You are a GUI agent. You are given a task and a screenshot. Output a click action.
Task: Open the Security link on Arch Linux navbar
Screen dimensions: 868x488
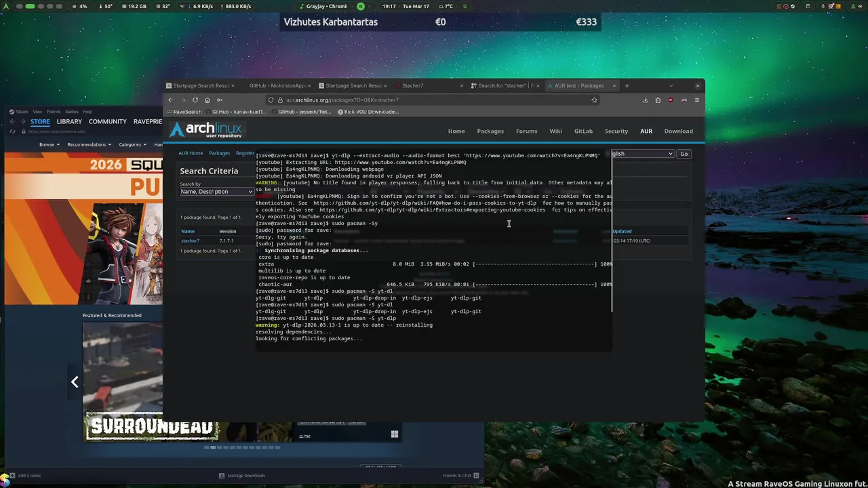(616, 131)
